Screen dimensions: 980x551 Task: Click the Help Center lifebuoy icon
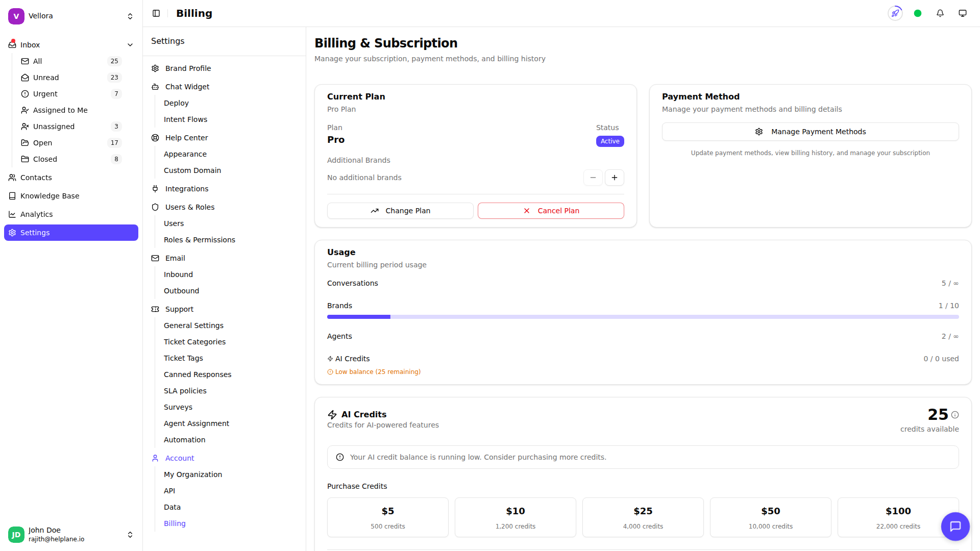click(155, 138)
